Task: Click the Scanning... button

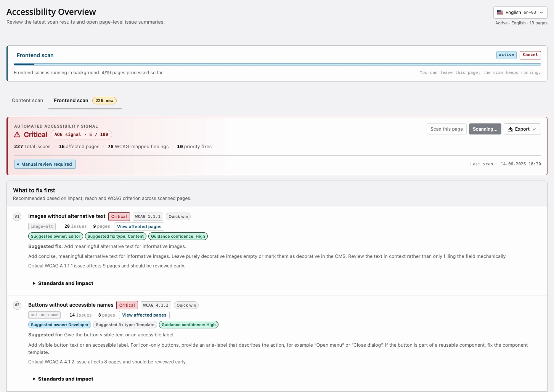Action: (485, 129)
